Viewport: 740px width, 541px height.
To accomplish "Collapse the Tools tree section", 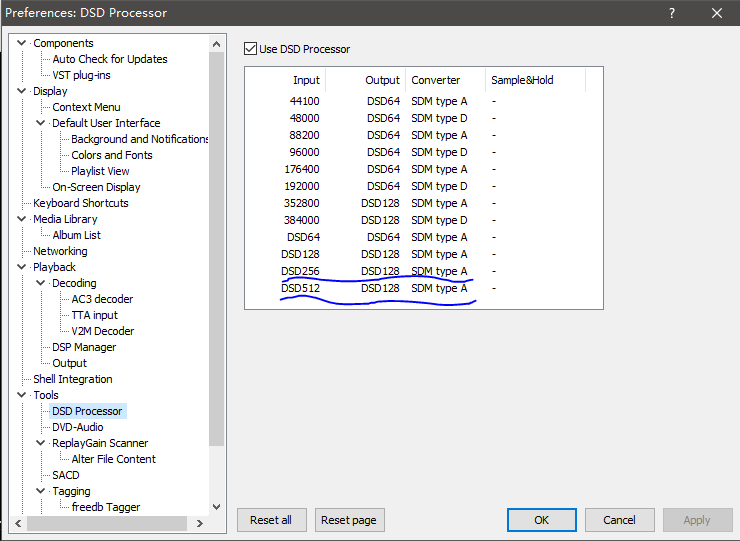I will (22, 395).
